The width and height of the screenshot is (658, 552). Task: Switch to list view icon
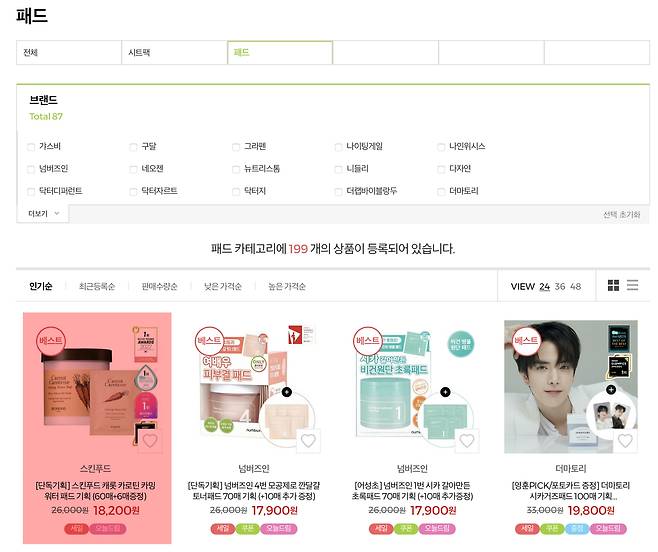tap(632, 285)
